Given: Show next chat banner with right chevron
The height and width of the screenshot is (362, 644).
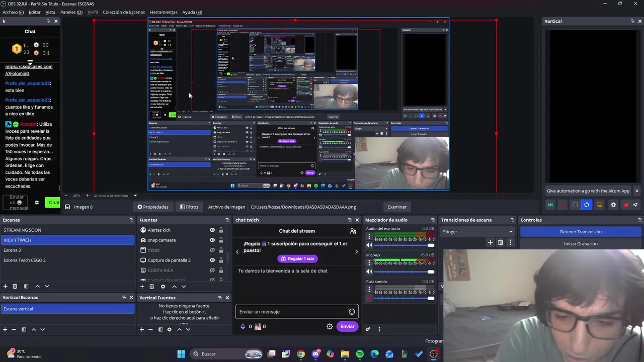Looking at the screenshot, I should (x=356, y=251).
